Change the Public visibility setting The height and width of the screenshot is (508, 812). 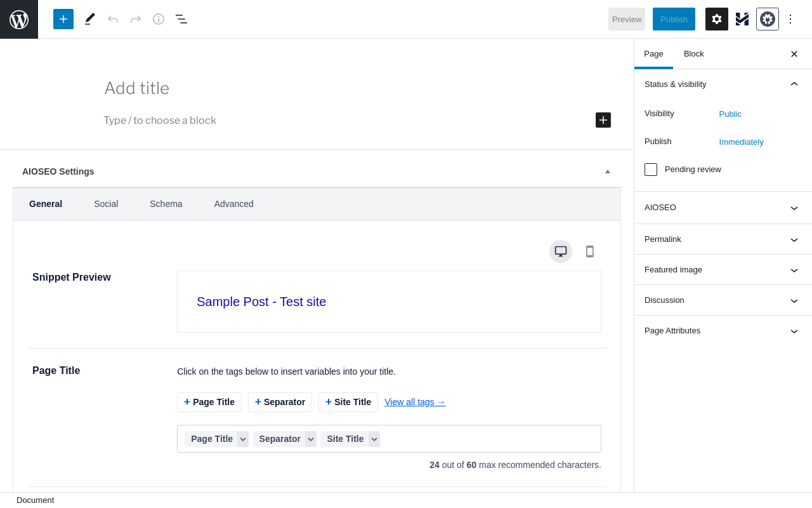[730, 114]
